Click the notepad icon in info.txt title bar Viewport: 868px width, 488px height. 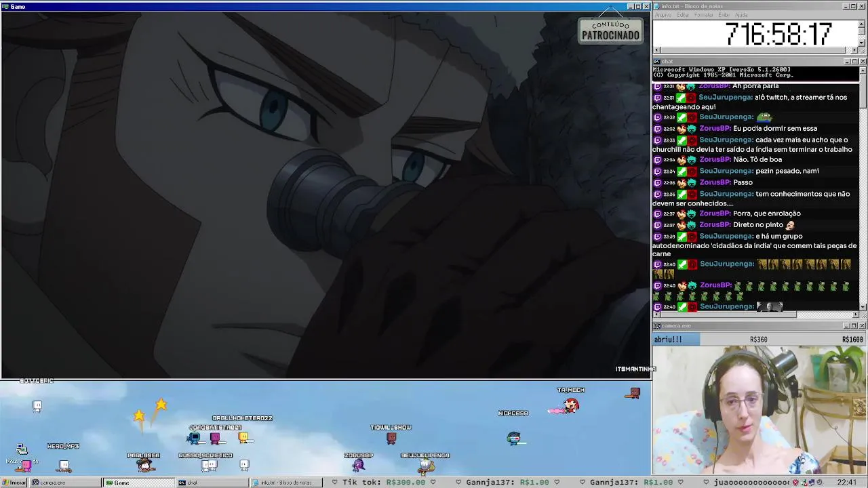tap(656, 6)
